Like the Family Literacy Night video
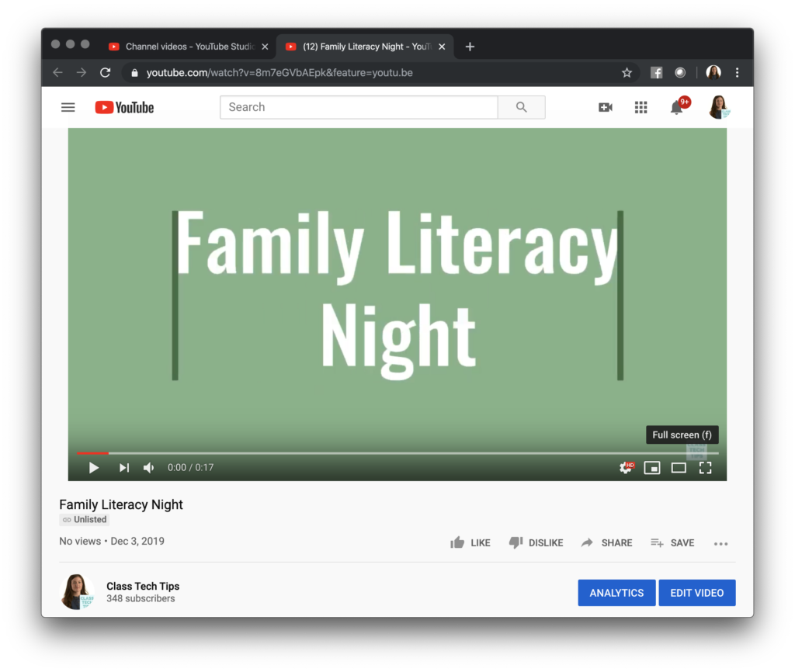The width and height of the screenshot is (795, 672). [470, 542]
